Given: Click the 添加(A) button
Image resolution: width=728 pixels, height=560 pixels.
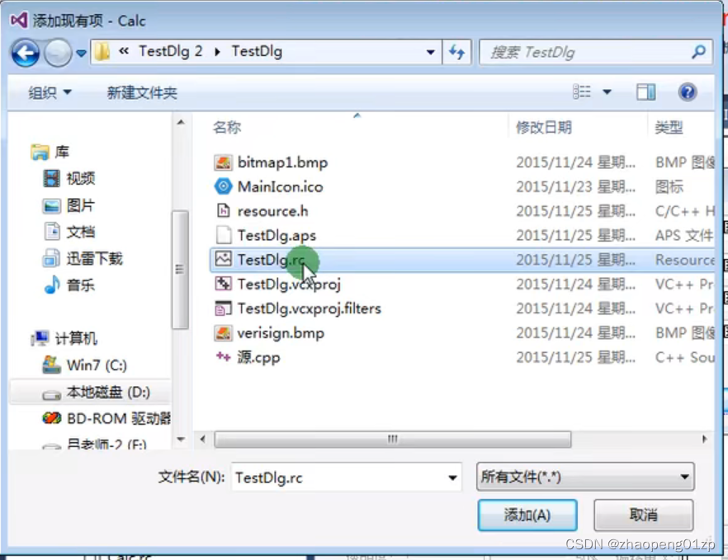Looking at the screenshot, I should (527, 515).
